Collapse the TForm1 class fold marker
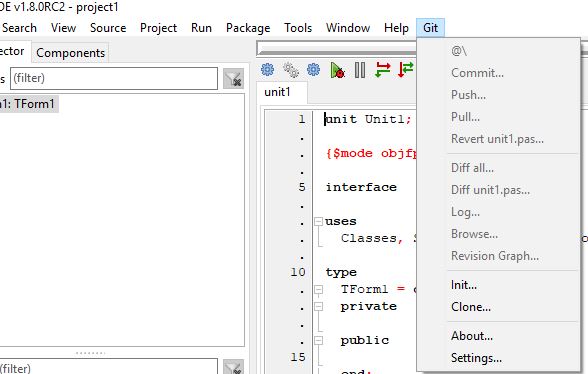The image size is (588, 374). [318, 289]
